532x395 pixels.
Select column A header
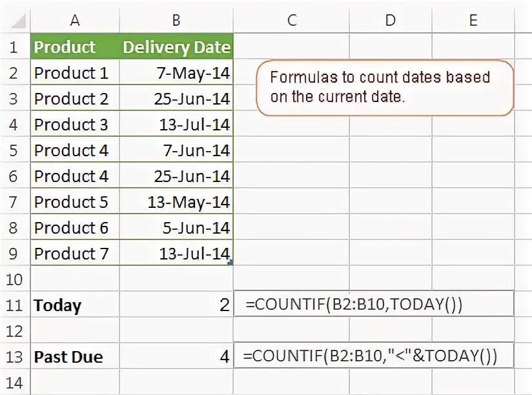pos(75,21)
